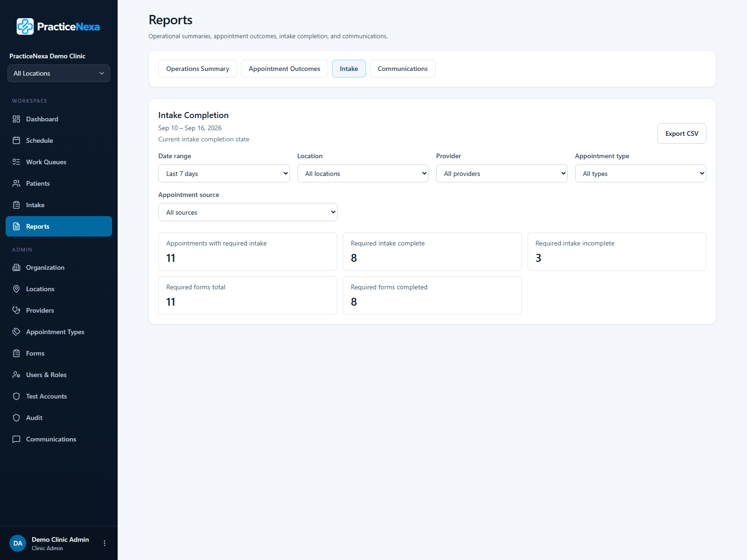The width and height of the screenshot is (747, 560).
Task: Click the Intake Completion heading
Action: coord(193,115)
